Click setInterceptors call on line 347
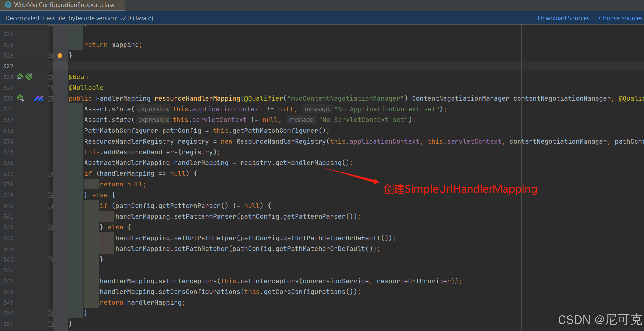Screen dimensions: 644x331 pyautogui.click(x=188, y=281)
